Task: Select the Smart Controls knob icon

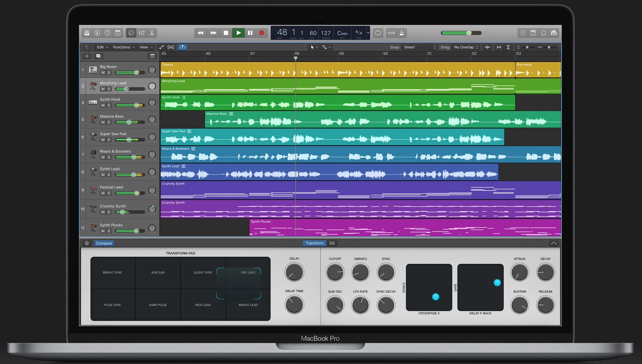Action: pyautogui.click(x=131, y=33)
